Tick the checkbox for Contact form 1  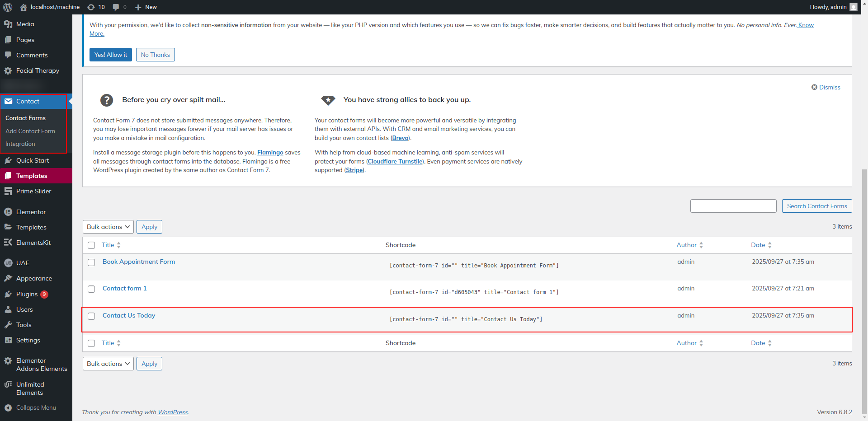[x=91, y=289]
